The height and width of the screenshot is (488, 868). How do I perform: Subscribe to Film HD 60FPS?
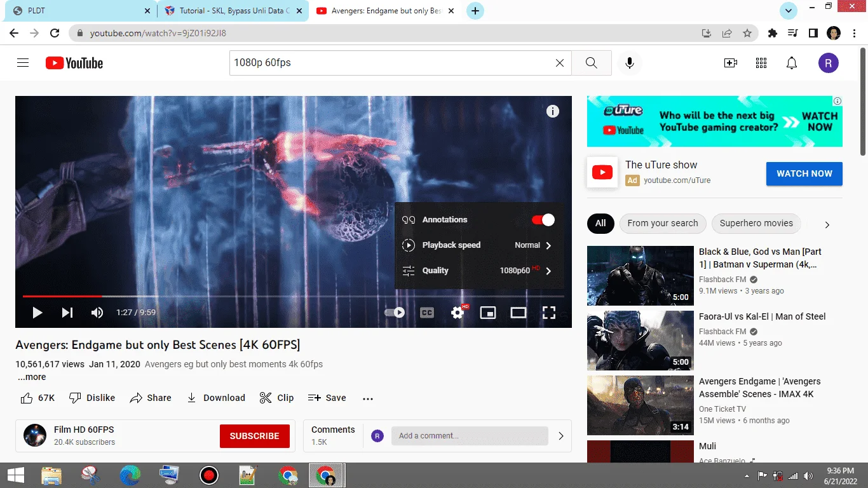tap(255, 436)
